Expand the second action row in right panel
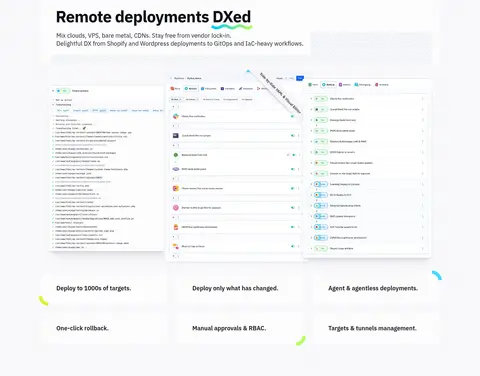The width and height of the screenshot is (480, 376). click(x=311, y=109)
